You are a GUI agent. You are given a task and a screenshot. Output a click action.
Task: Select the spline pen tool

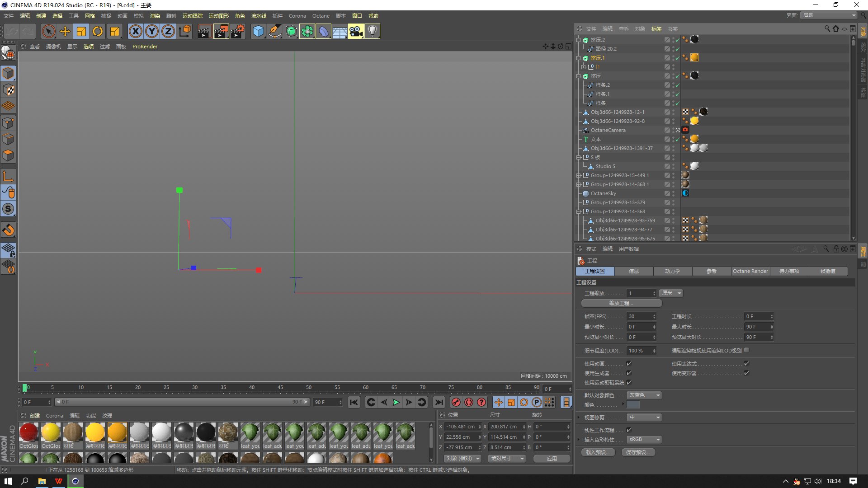[x=274, y=32]
